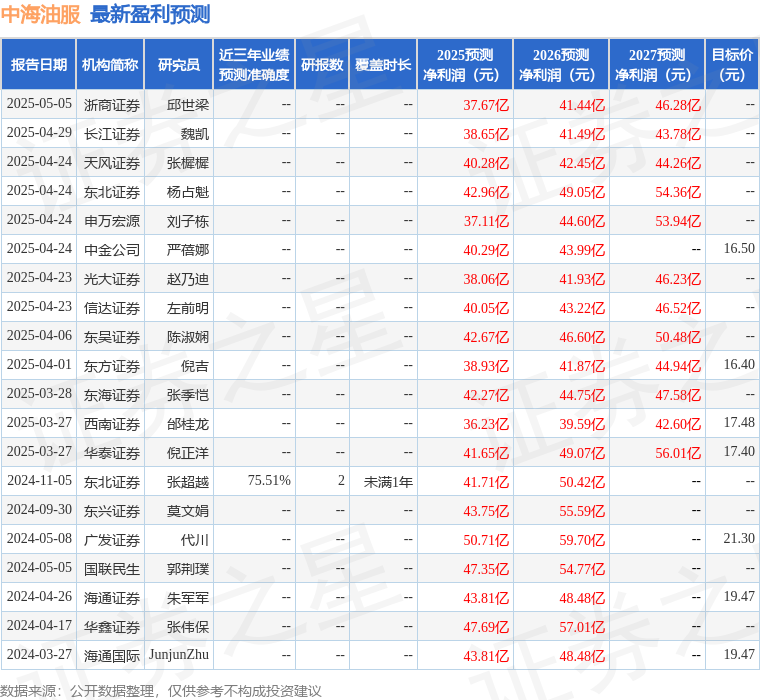760x700 pixels.
Task: Open the 中金公司 institution entry
Action: click(x=111, y=250)
